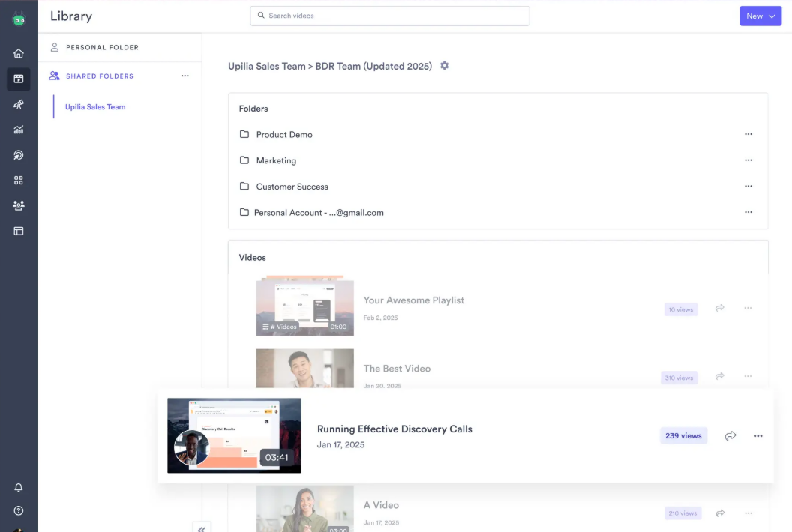Screen dimensions: 792x532
Task: Open the rocket campaigns icon in sidebar
Action: [x=19, y=104]
